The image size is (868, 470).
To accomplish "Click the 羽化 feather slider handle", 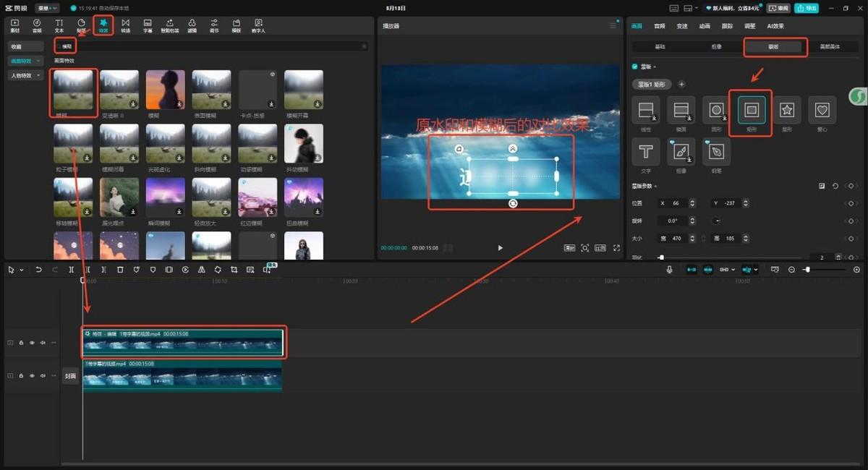I will click(661, 257).
